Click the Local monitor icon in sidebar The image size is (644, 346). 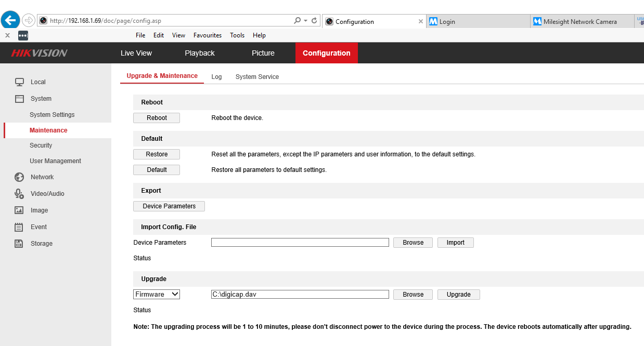pyautogui.click(x=19, y=82)
